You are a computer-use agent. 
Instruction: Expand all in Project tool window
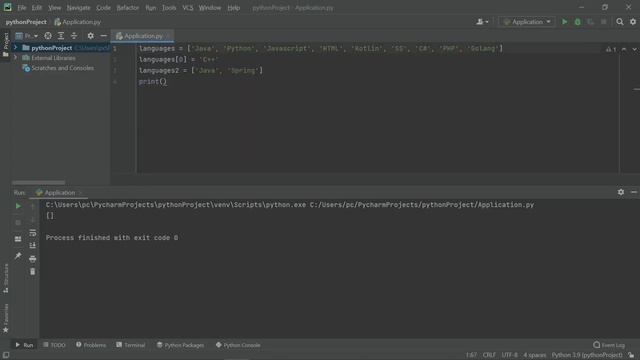(x=61, y=36)
